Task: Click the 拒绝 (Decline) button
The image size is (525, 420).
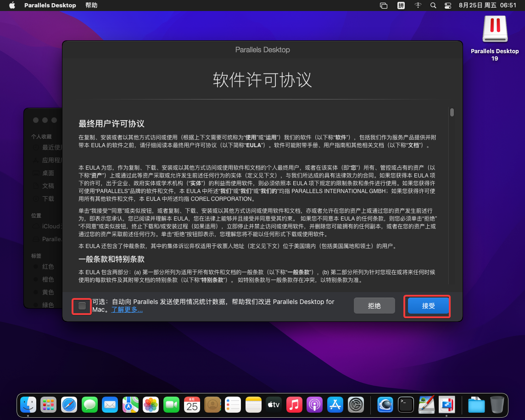Action: coord(374,306)
